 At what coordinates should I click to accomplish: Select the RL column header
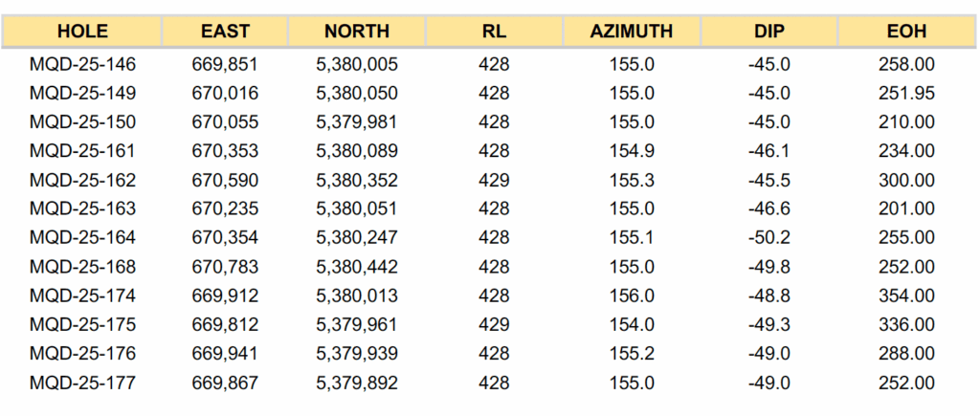tap(494, 32)
